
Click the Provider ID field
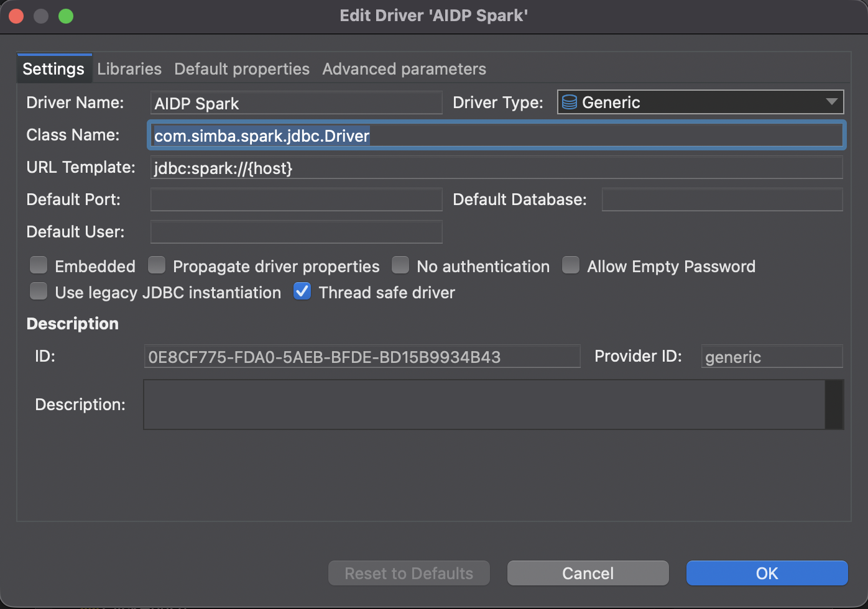772,357
